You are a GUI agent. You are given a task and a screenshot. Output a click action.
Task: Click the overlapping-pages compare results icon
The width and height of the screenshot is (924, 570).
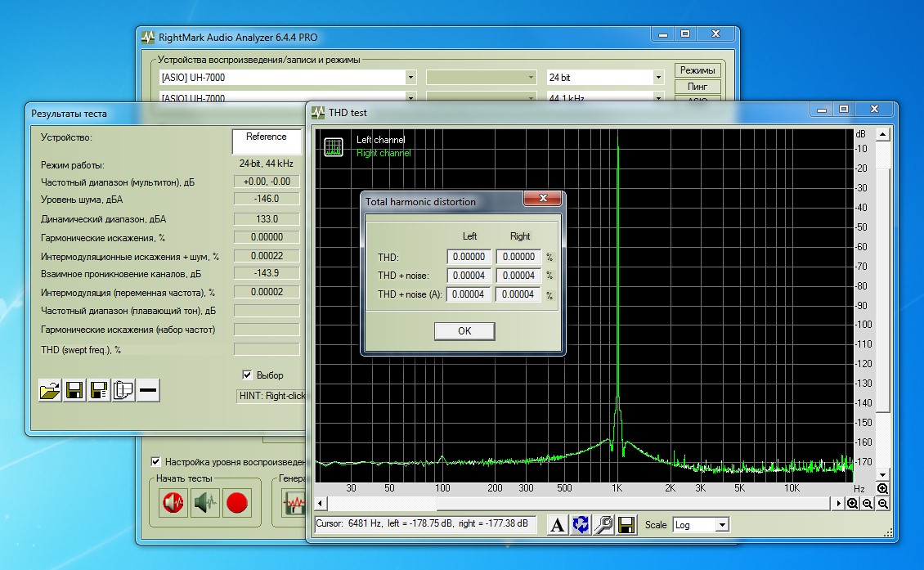pos(123,390)
